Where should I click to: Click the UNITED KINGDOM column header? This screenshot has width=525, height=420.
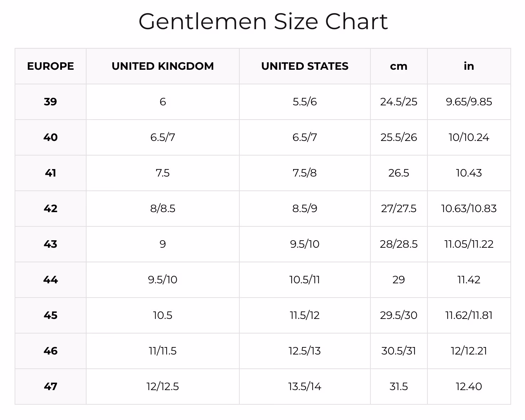tap(163, 66)
